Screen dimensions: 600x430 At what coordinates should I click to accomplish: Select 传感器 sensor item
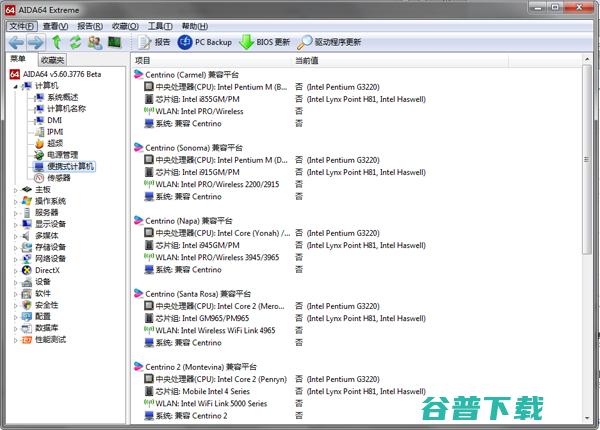pyautogui.click(x=59, y=178)
